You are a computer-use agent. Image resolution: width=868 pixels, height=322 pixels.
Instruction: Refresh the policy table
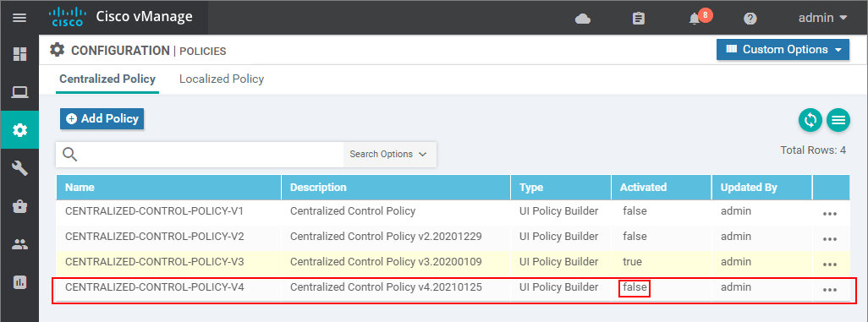[810, 120]
